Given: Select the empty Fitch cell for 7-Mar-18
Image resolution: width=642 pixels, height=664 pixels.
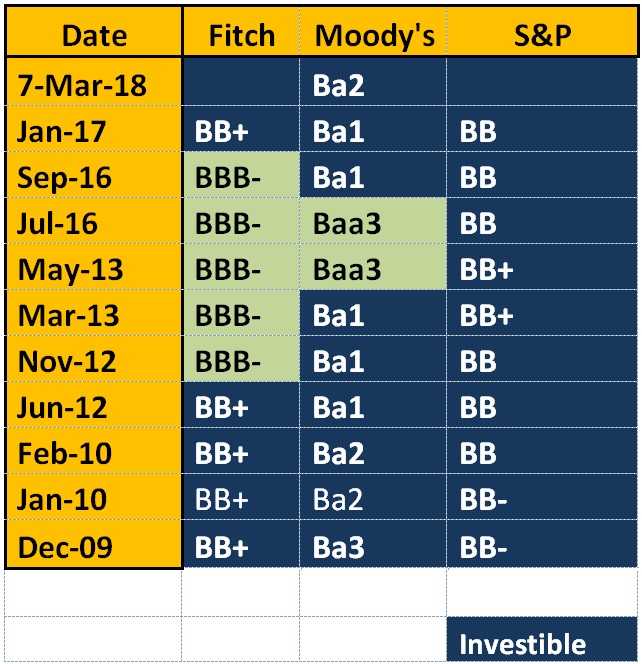Looking at the screenshot, I should pyautogui.click(x=241, y=82).
